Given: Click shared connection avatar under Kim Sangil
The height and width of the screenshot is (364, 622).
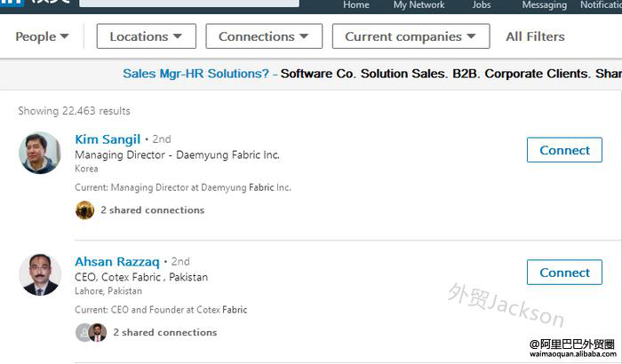Looking at the screenshot, I should click(85, 210).
